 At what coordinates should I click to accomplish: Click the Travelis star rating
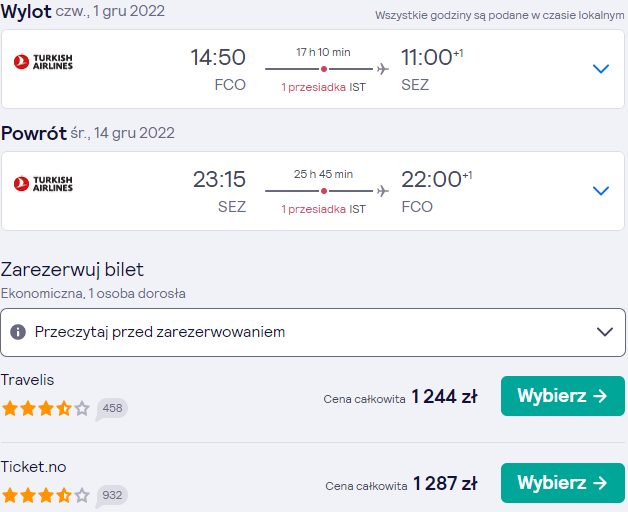click(x=46, y=409)
